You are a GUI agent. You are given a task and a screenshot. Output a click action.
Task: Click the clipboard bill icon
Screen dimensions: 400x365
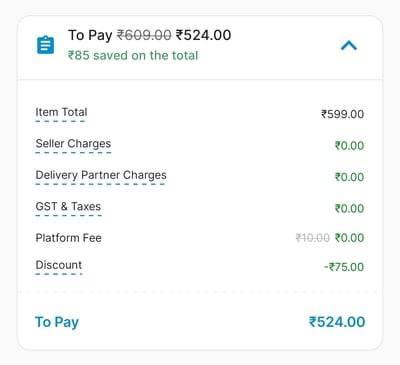coord(45,45)
